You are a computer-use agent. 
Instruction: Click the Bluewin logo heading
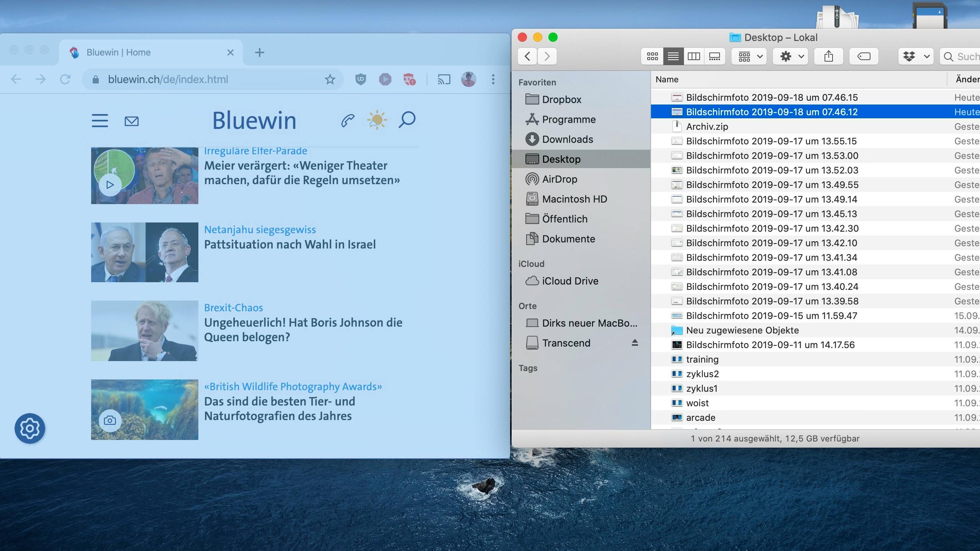coord(254,121)
